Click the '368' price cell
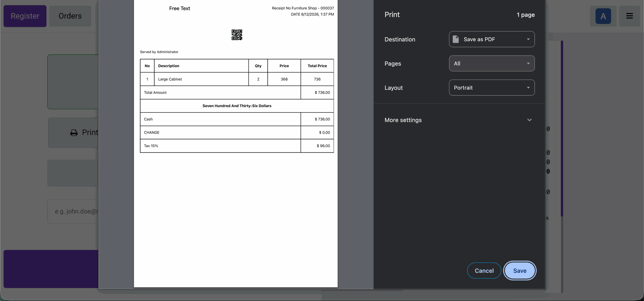The image size is (644, 301). tap(284, 79)
